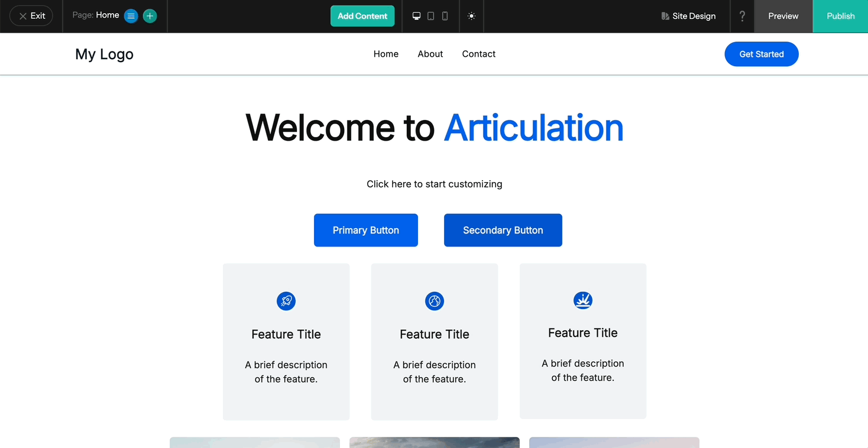Select the Contact navigation item

click(478, 54)
